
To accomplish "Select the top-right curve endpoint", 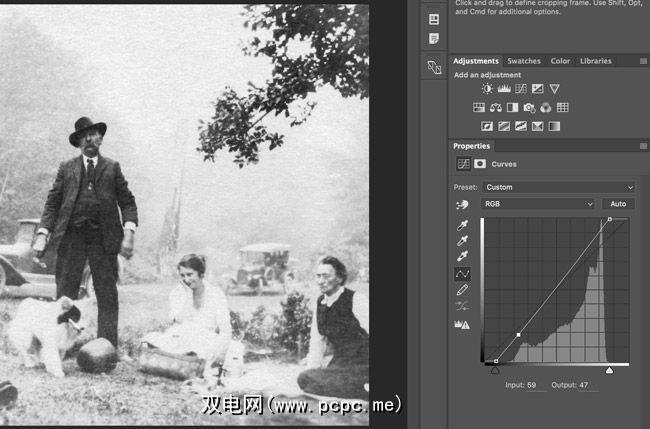I will [610, 219].
